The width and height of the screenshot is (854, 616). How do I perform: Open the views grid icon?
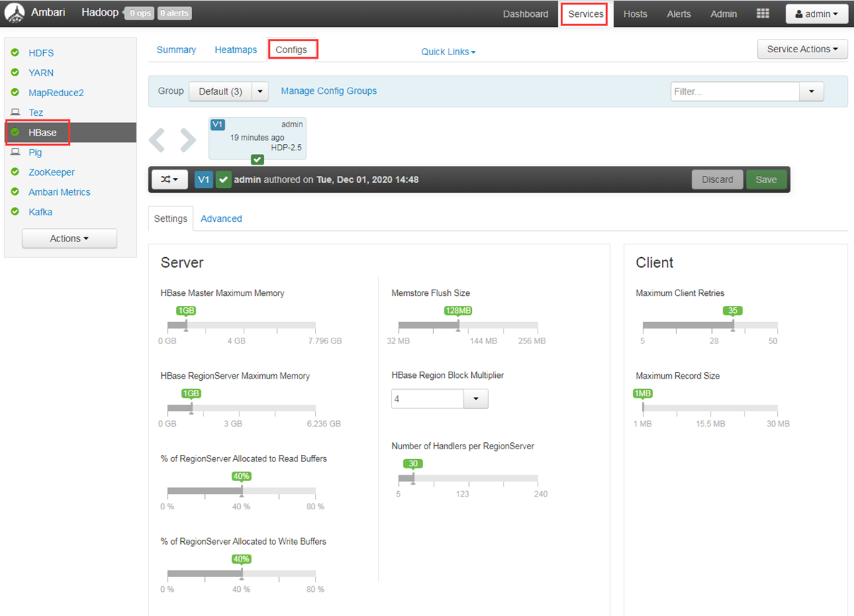tap(763, 13)
